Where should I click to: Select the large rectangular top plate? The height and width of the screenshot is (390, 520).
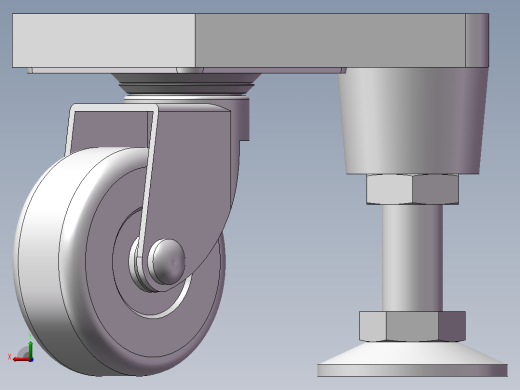pyautogui.click(x=250, y=40)
